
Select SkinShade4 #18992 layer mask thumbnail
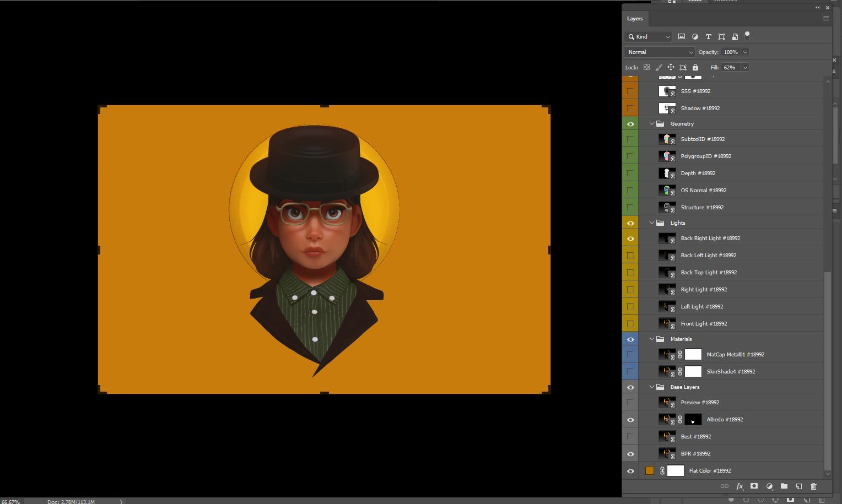(693, 372)
